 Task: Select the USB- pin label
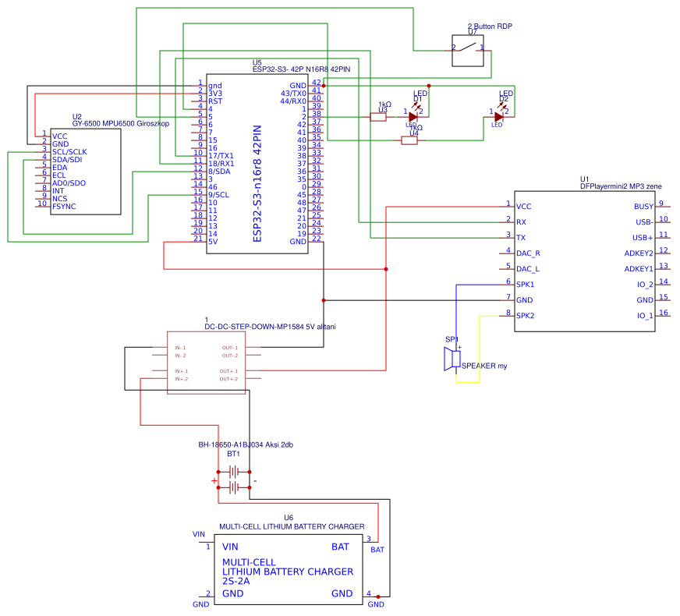coord(644,222)
